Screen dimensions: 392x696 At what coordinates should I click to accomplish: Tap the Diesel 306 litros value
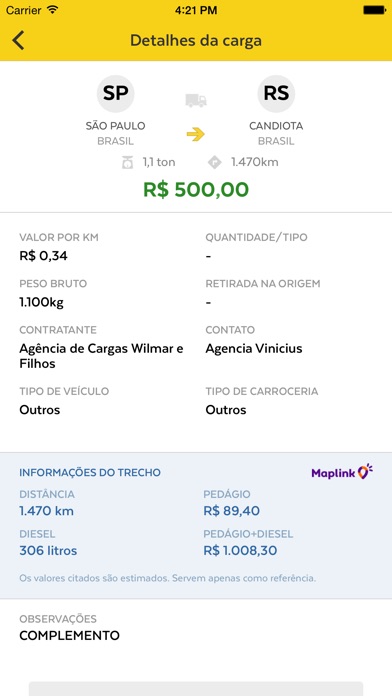48,551
